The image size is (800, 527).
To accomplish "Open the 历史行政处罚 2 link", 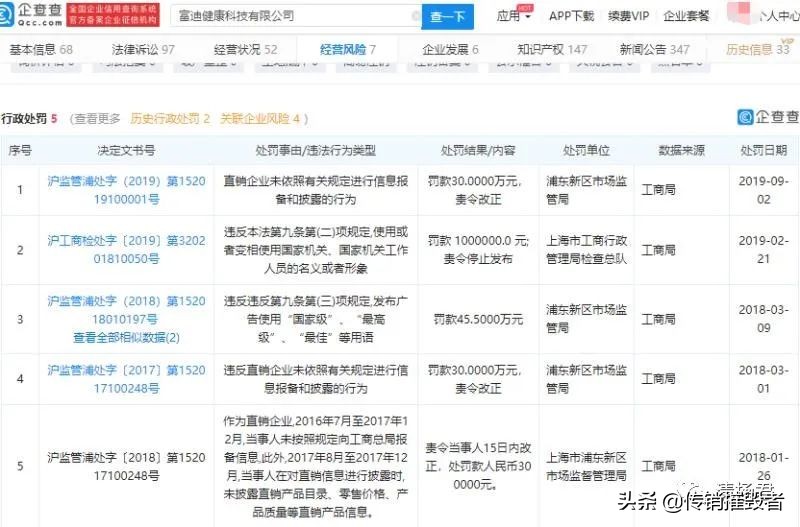I will (x=170, y=118).
